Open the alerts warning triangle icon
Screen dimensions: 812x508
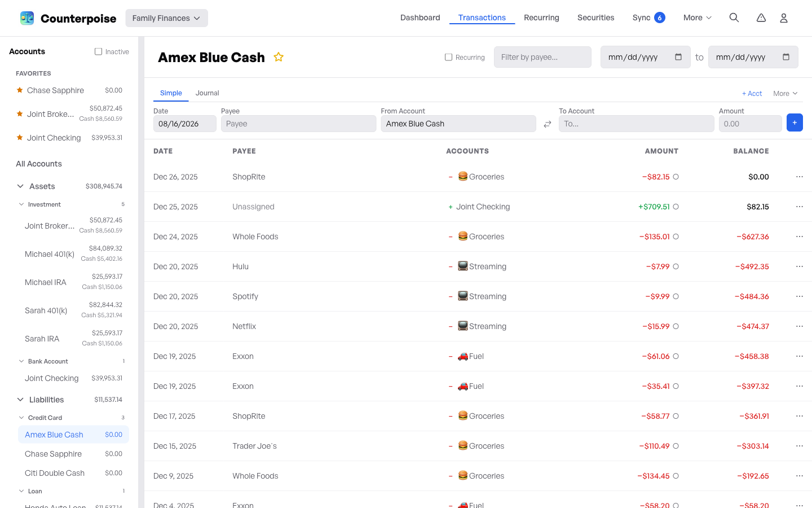click(761, 17)
